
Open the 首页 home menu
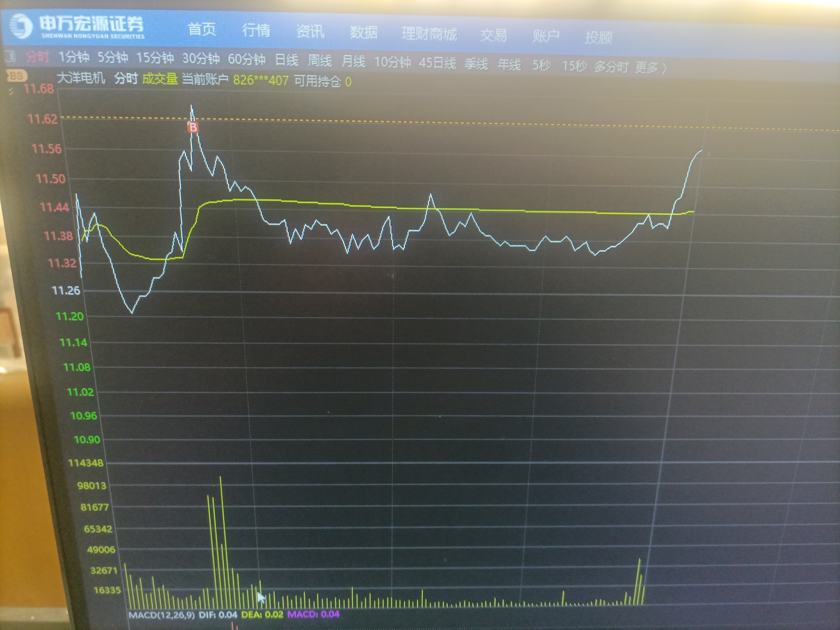202,29
